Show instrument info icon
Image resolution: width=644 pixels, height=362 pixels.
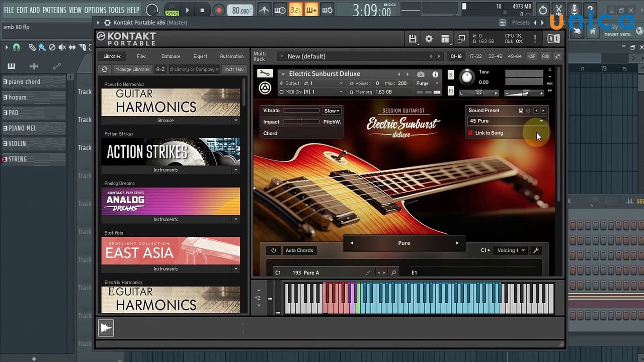click(x=435, y=74)
